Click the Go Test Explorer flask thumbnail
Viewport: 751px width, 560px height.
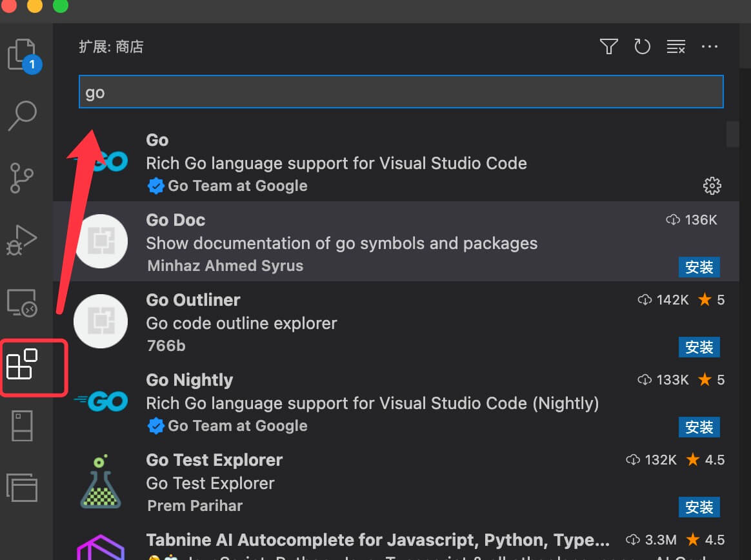pos(101,481)
